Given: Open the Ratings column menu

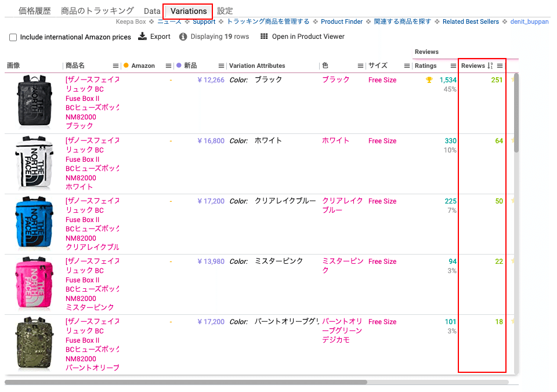Looking at the screenshot, I should (453, 66).
